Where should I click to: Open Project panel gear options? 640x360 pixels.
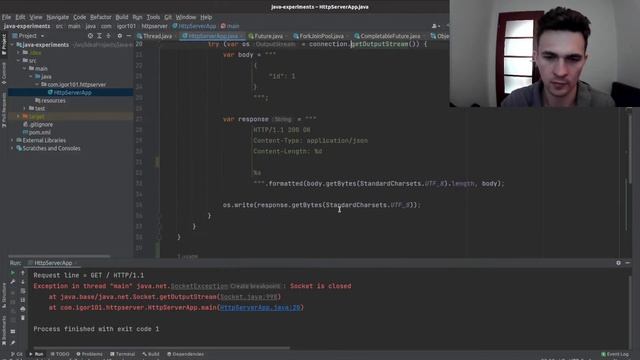point(120,36)
